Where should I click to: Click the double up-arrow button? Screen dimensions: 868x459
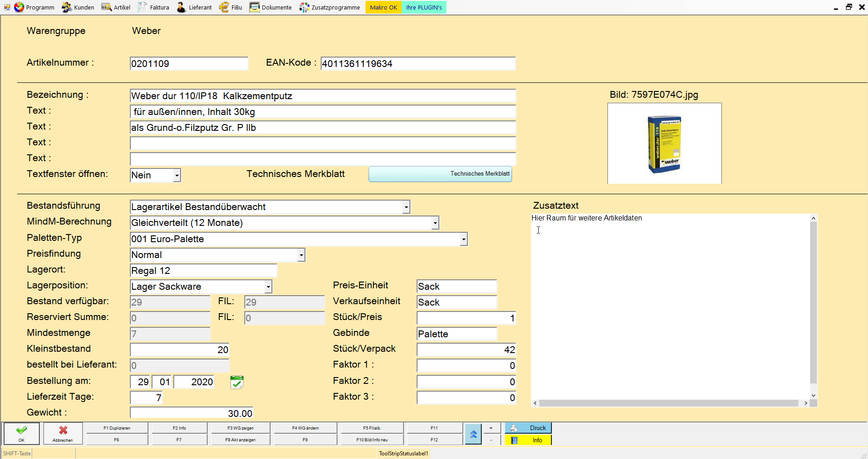[473, 434]
